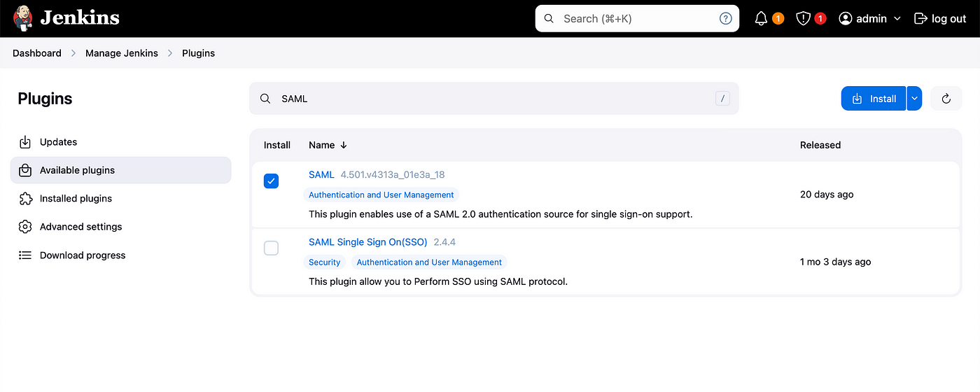Select Available plugins sidebar item
The image size is (980, 392).
pos(120,170)
